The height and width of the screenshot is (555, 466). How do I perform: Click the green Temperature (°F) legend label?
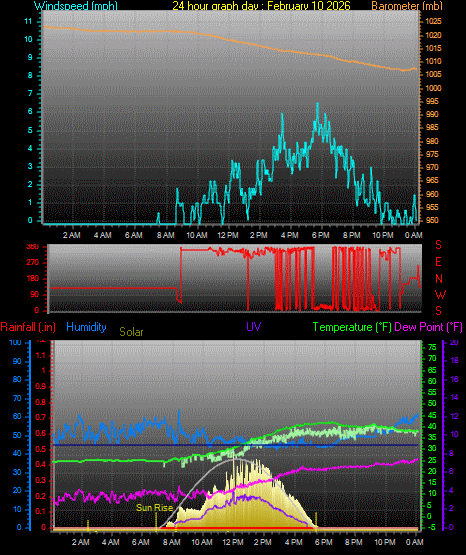[352, 327]
